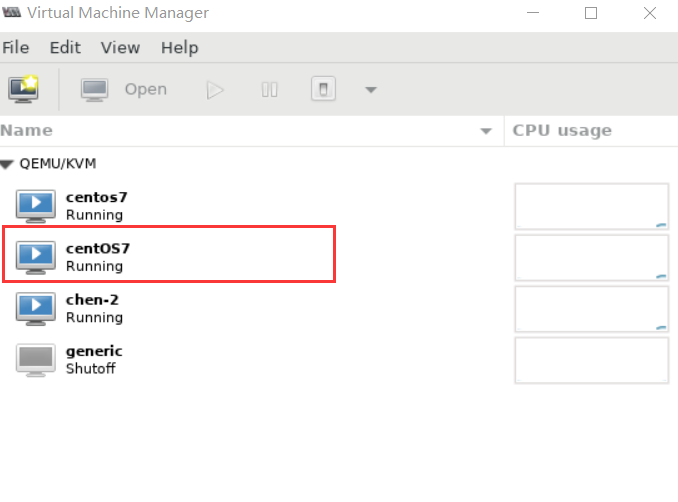Click CPU usage graph for centOS7
The image size is (678, 502).
tap(592, 258)
